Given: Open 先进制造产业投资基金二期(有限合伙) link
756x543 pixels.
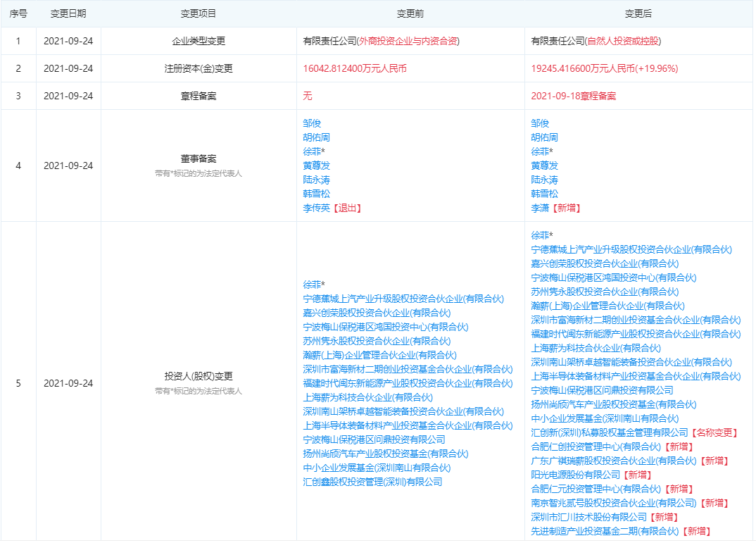Looking at the screenshot, I should [x=605, y=531].
